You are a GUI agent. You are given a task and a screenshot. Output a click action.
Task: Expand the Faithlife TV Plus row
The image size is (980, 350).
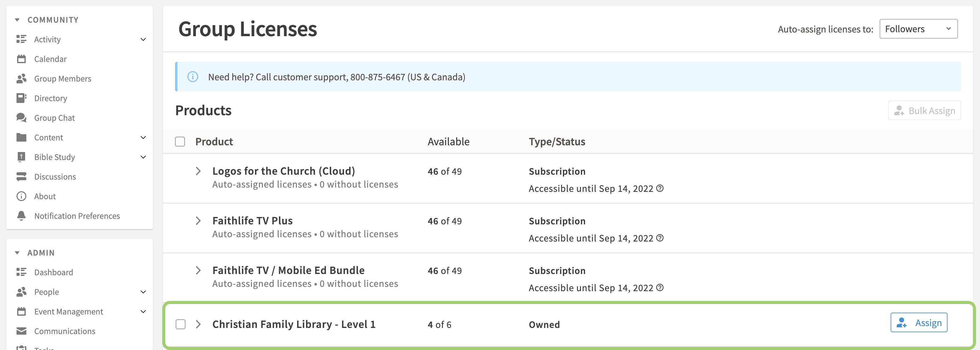tap(198, 220)
